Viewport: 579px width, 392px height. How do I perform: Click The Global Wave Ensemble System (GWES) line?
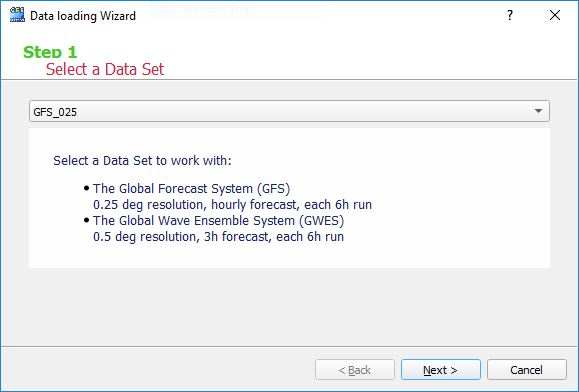(218, 221)
